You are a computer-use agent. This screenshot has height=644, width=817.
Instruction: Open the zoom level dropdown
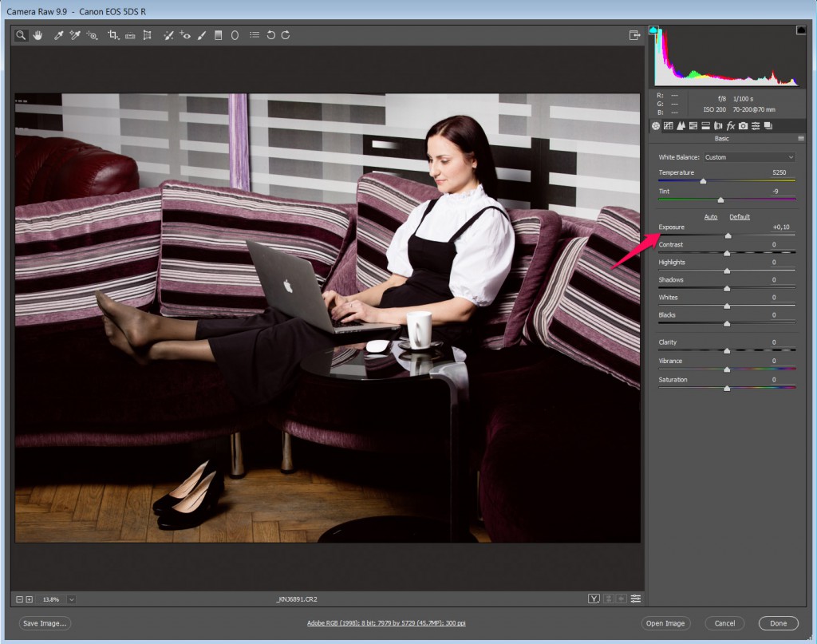pyautogui.click(x=72, y=599)
